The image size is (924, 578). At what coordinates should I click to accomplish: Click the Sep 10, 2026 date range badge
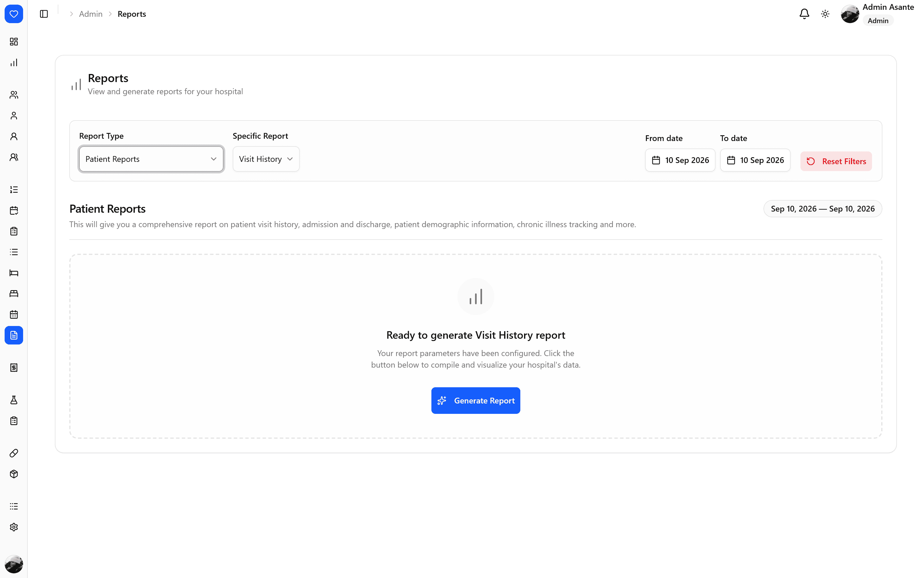(822, 209)
